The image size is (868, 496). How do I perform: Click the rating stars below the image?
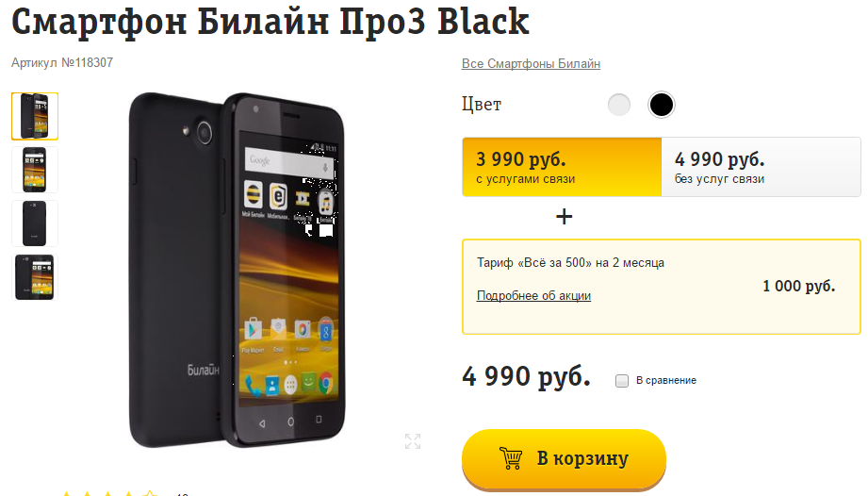point(109,492)
